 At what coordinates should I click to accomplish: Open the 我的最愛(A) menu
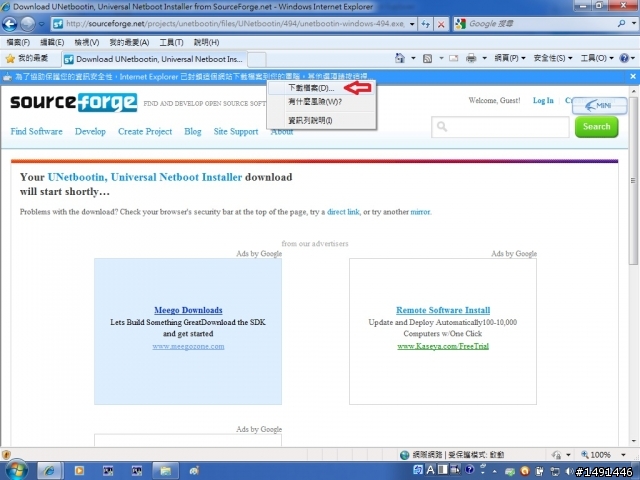129,42
